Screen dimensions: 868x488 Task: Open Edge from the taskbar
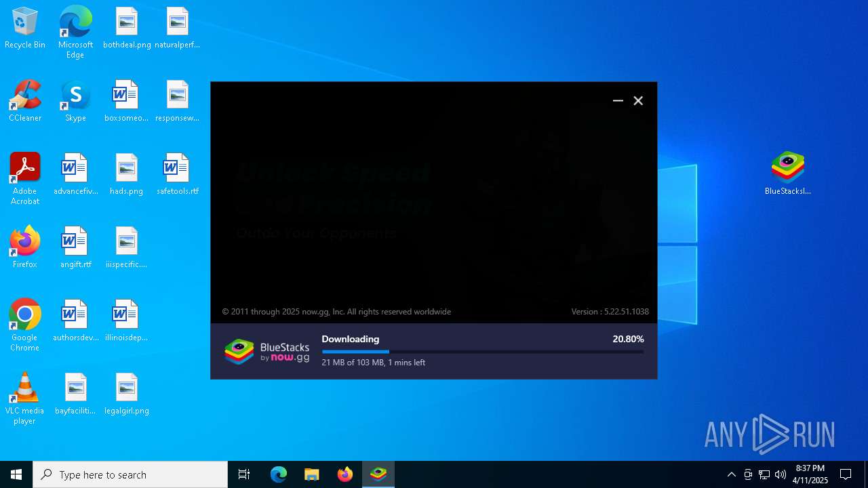[x=279, y=474]
